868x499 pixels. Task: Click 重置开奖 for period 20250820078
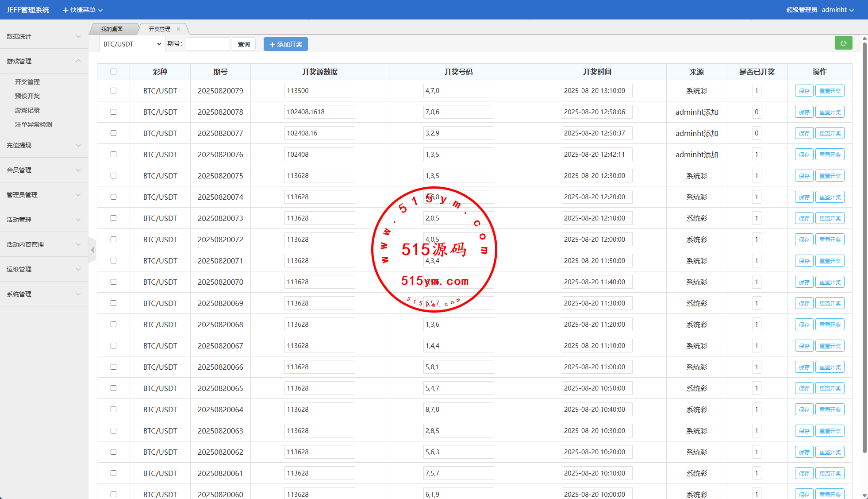(x=830, y=112)
